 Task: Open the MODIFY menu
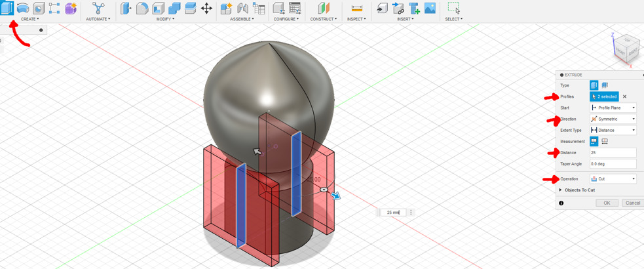[166, 19]
